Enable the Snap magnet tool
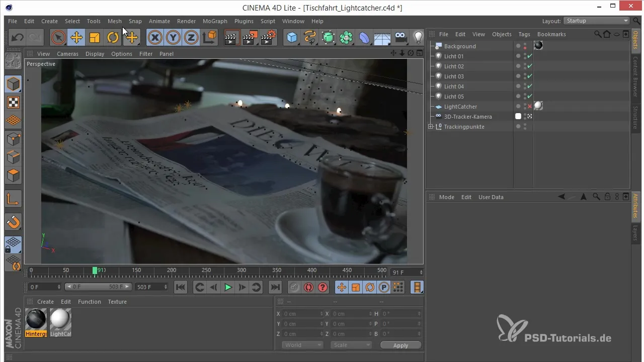The height and width of the screenshot is (362, 644). 13,221
